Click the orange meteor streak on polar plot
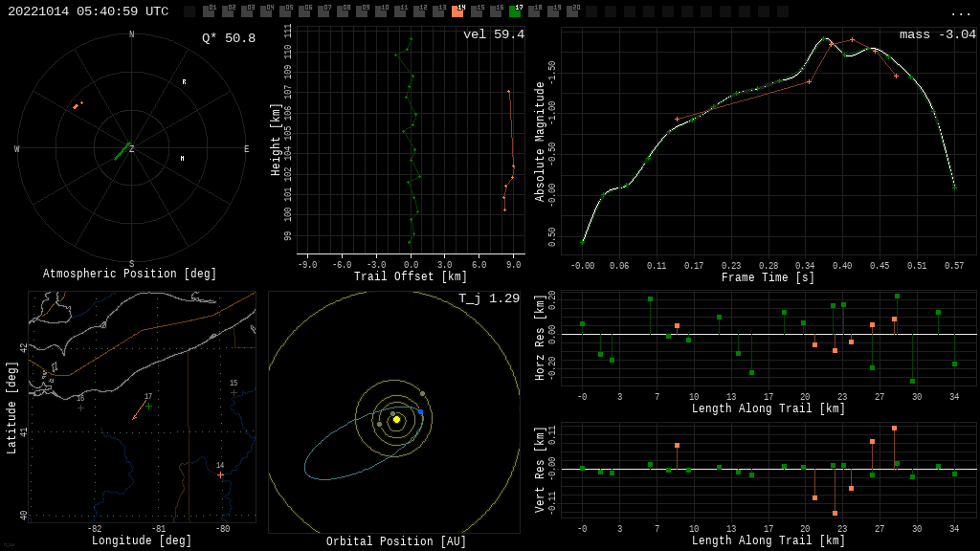 click(78, 105)
